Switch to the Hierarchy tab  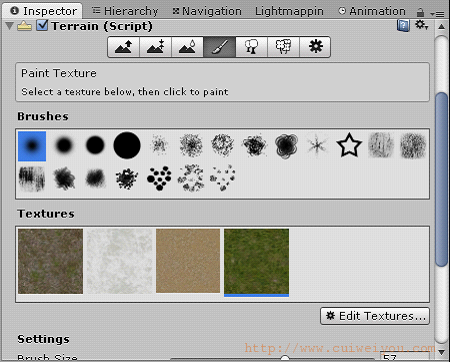tap(125, 11)
